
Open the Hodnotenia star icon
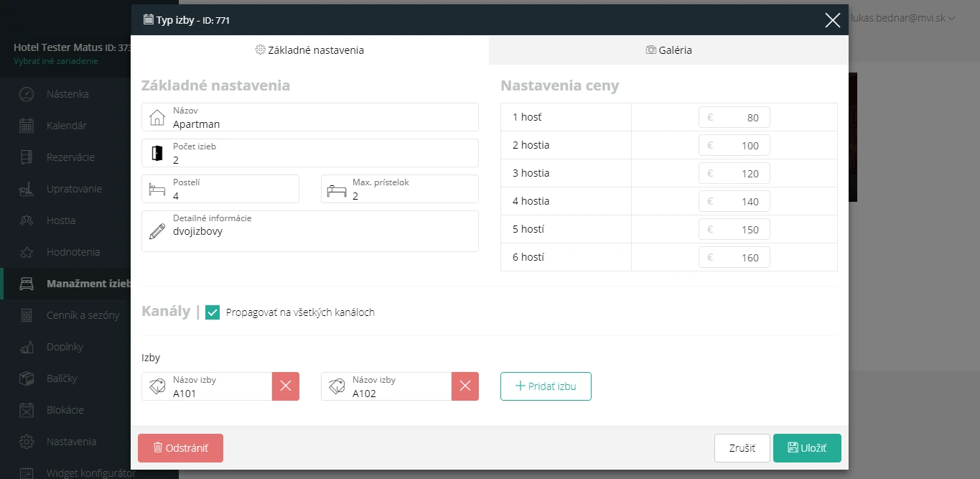27,252
